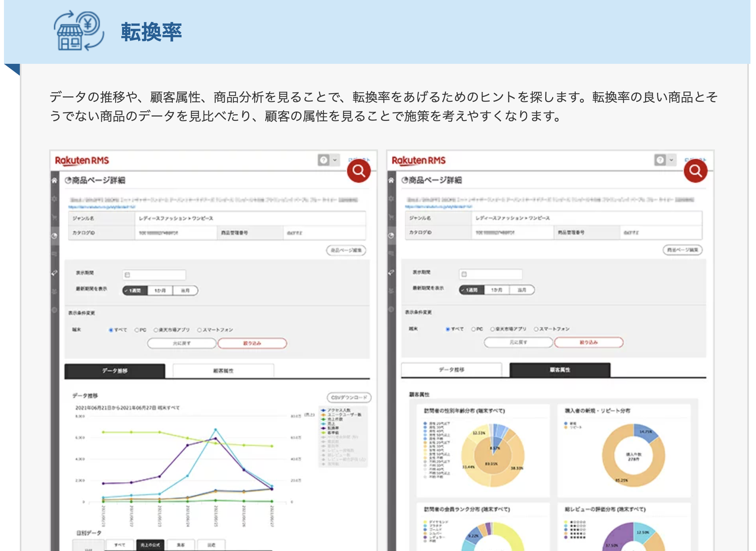Click the red magnifier on the left screenshot
This screenshot has width=756, height=551.
tap(359, 171)
